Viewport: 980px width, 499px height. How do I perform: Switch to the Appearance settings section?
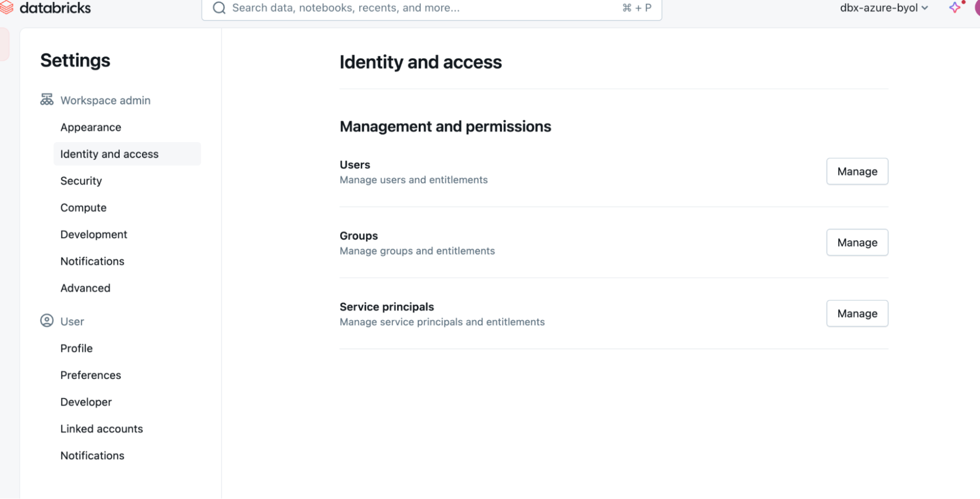[91, 127]
